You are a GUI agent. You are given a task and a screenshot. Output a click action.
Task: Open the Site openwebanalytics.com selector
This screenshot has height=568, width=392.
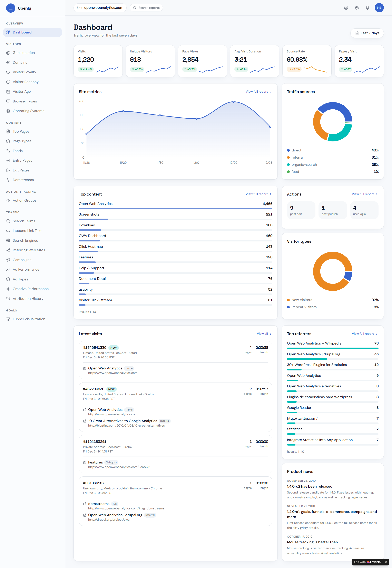point(100,8)
